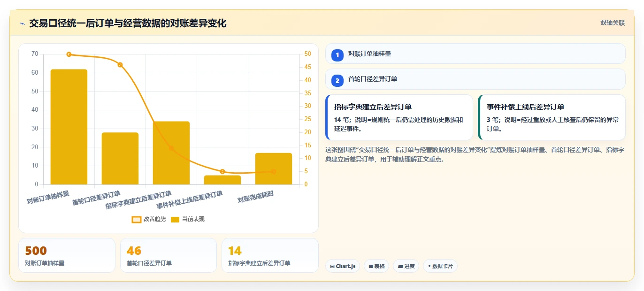Open the 指标字典建立后差异订单 detail card
644x291 pixels.
pyautogui.click(x=399, y=117)
